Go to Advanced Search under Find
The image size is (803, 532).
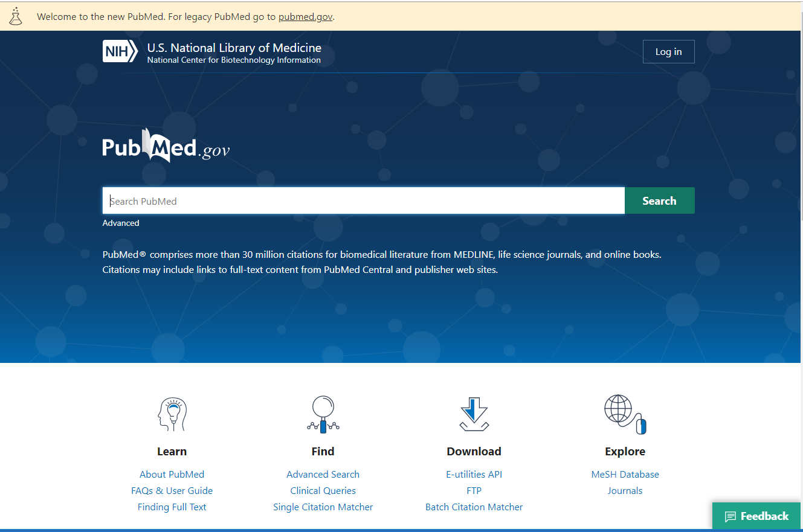[323, 475]
